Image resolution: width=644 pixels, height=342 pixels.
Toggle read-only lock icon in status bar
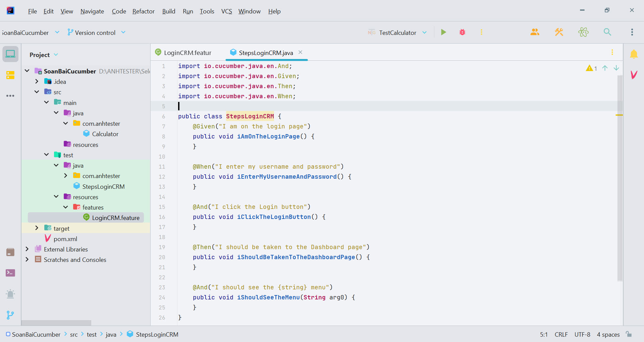tap(629, 334)
